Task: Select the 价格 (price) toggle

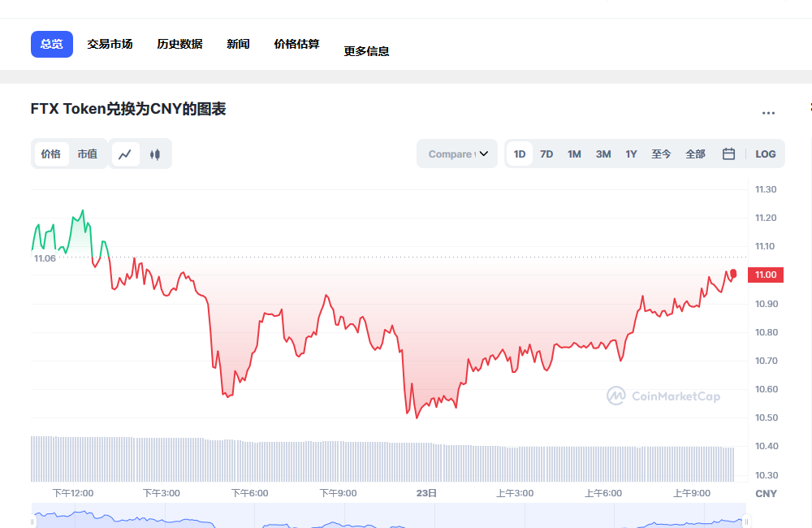Action: [x=50, y=154]
